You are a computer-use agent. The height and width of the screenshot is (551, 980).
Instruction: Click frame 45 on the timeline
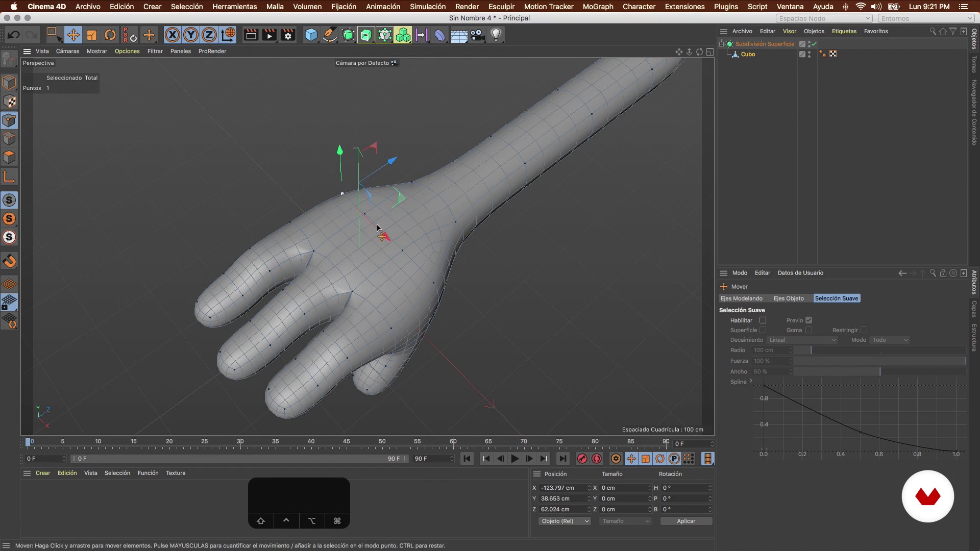(347, 442)
